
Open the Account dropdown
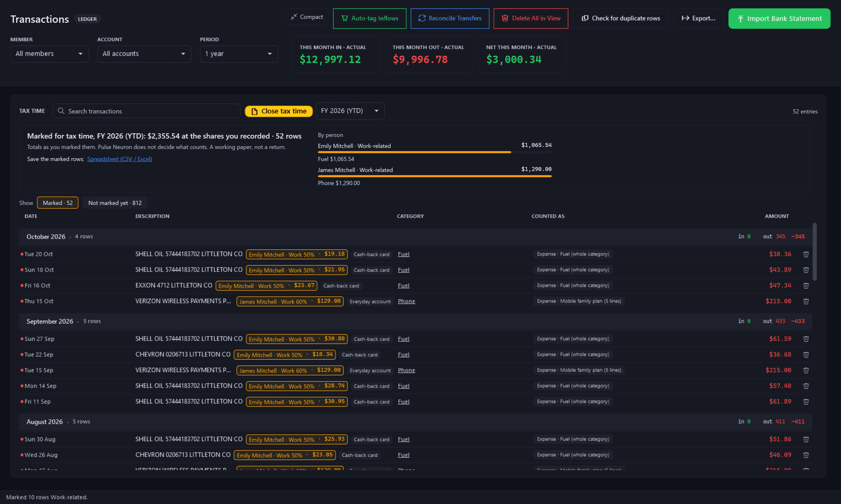point(144,54)
